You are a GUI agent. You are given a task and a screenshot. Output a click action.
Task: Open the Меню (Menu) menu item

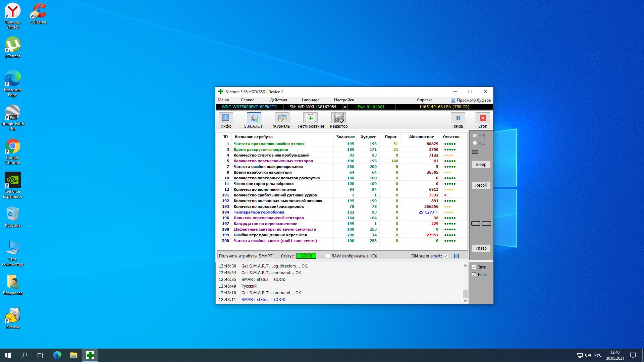[223, 100]
